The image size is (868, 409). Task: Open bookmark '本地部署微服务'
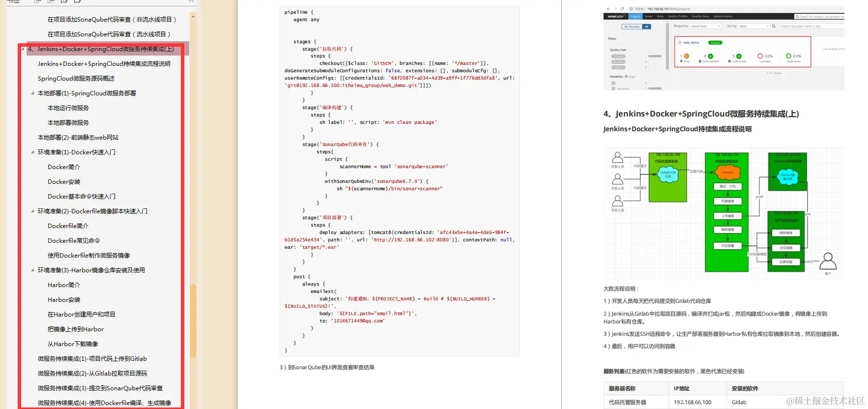[68, 123]
